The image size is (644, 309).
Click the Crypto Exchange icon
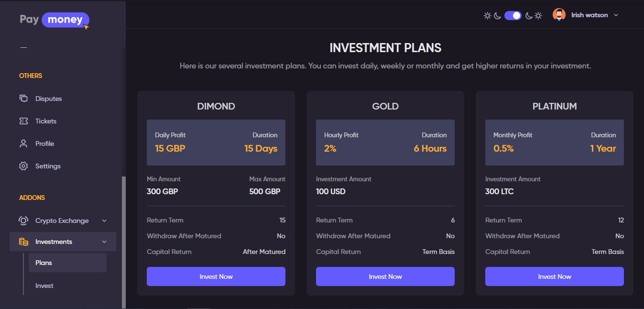23,221
